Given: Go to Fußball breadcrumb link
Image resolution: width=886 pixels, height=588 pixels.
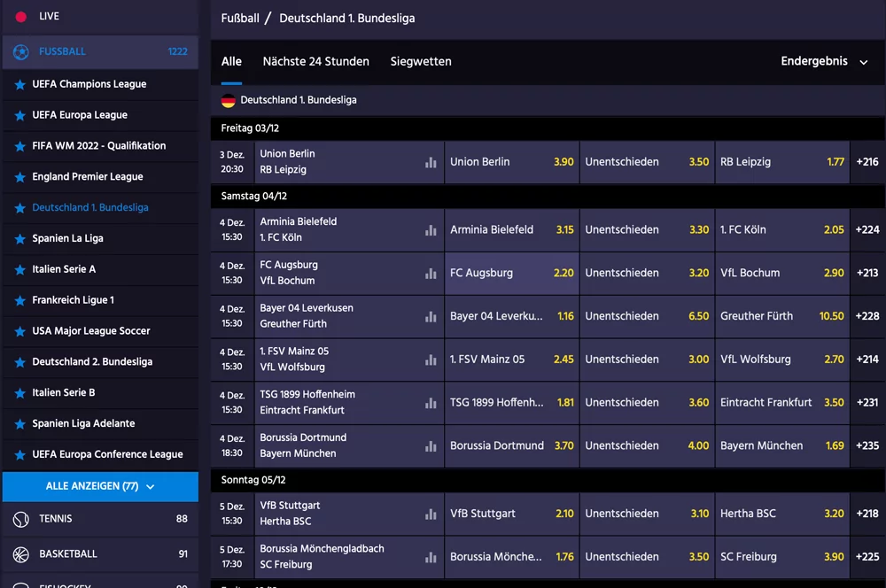Looking at the screenshot, I should pos(240,18).
